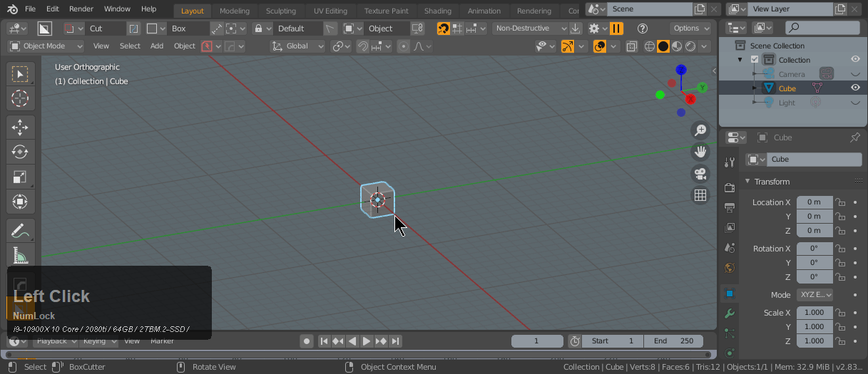Screen dimensions: 868x374
Task: Select the Move tool in the toolbar
Action: coord(20,127)
